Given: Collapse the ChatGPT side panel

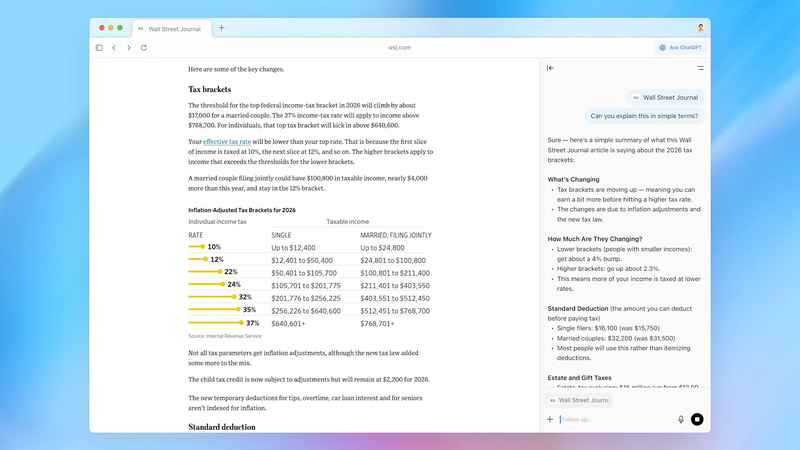Looking at the screenshot, I should click(x=550, y=68).
